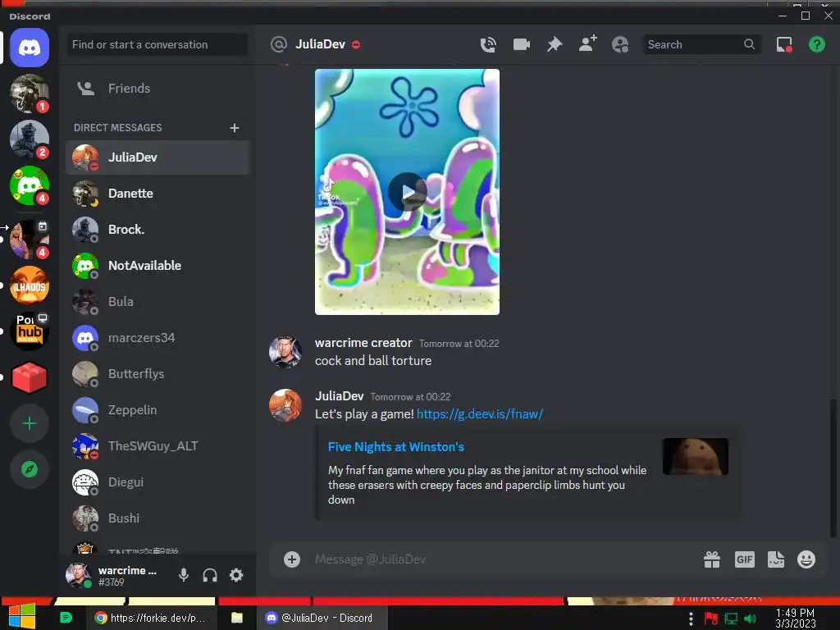Click JuliaDev username in chat message
Image resolution: width=840 pixels, height=630 pixels.
[339, 396]
